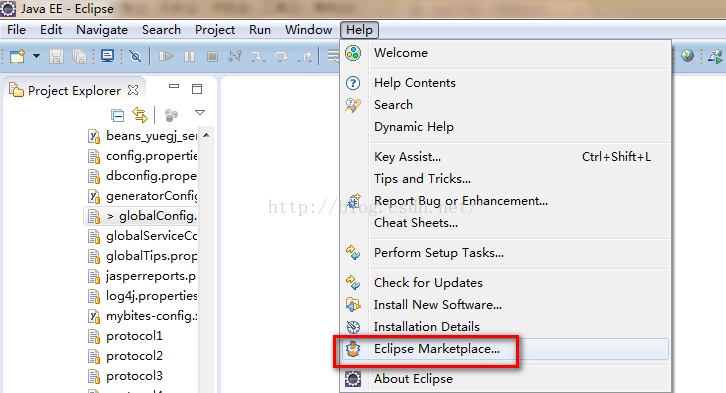Click the New wizard toolbar icon
Screen dimensions: 726x393
click(x=18, y=56)
